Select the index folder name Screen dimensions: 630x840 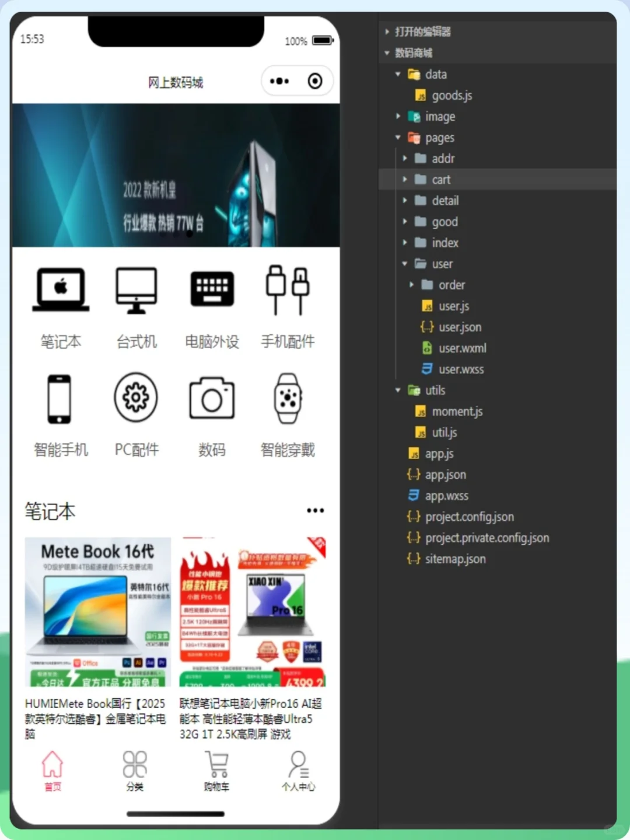pos(445,242)
